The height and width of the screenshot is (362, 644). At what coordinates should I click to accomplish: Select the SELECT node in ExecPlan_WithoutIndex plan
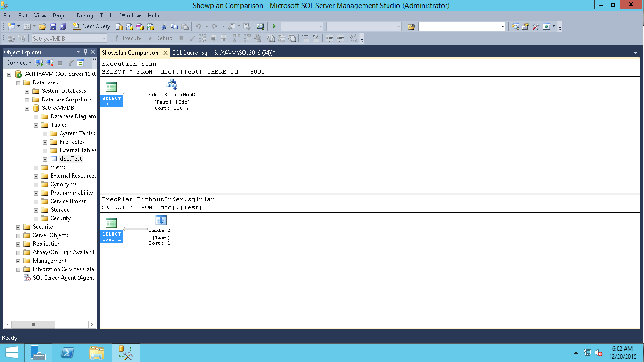(112, 230)
